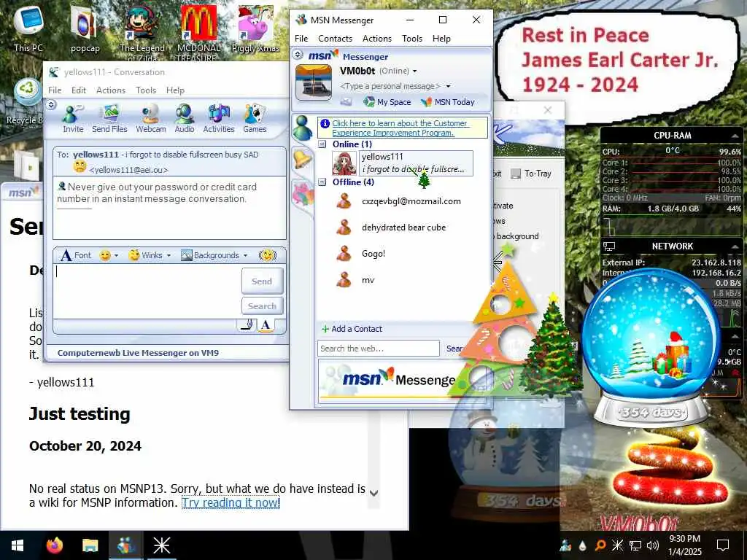Viewport: 747px width, 560px height.
Task: Collapse the Online (1) group
Action: pos(322,144)
